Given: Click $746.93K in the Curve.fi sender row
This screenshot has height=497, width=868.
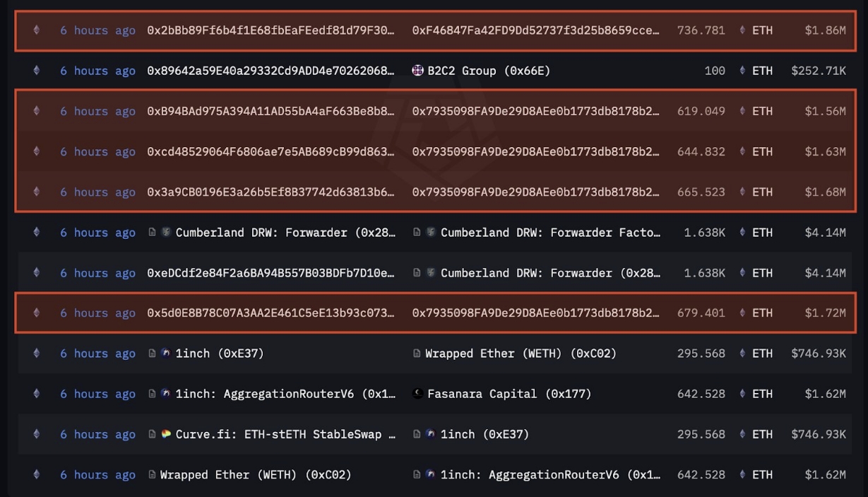Looking at the screenshot, I should click(819, 434).
